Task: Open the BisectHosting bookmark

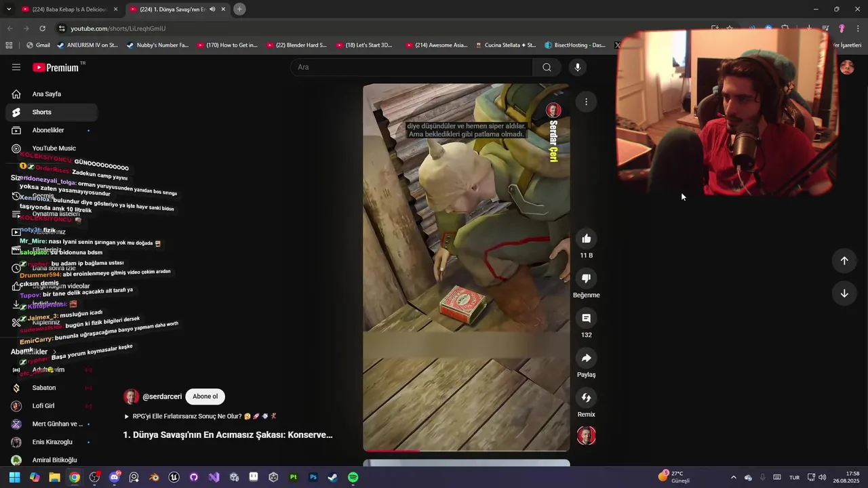Action: [x=575, y=45]
